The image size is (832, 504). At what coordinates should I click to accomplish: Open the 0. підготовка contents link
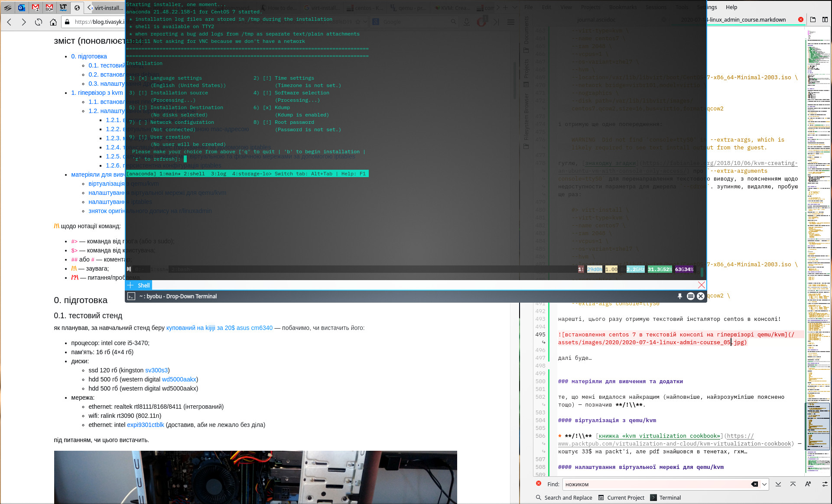89,56
